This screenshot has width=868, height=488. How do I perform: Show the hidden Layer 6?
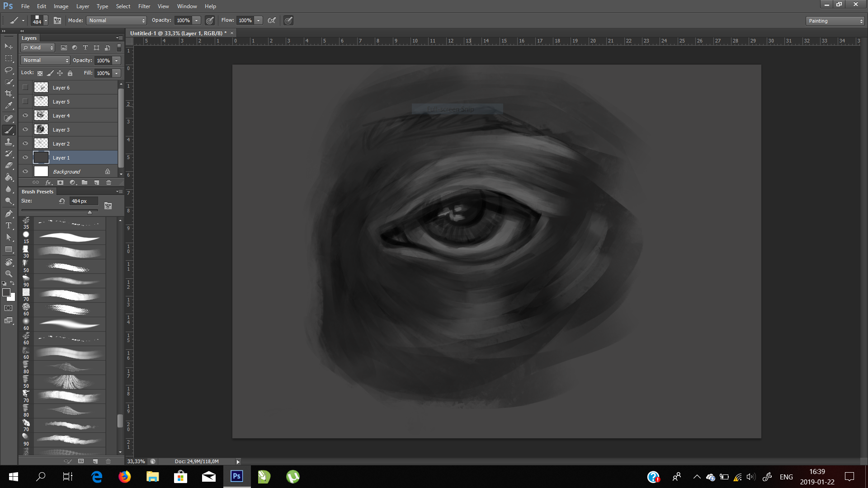click(x=25, y=88)
